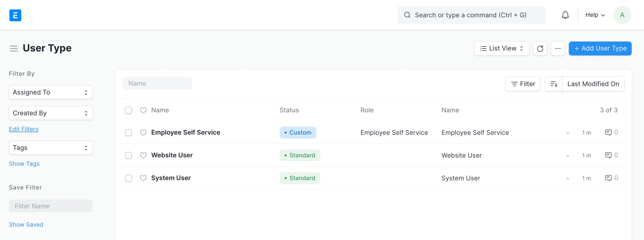644x240 pixels.
Task: Click the Add User Type button
Action: [x=600, y=48]
